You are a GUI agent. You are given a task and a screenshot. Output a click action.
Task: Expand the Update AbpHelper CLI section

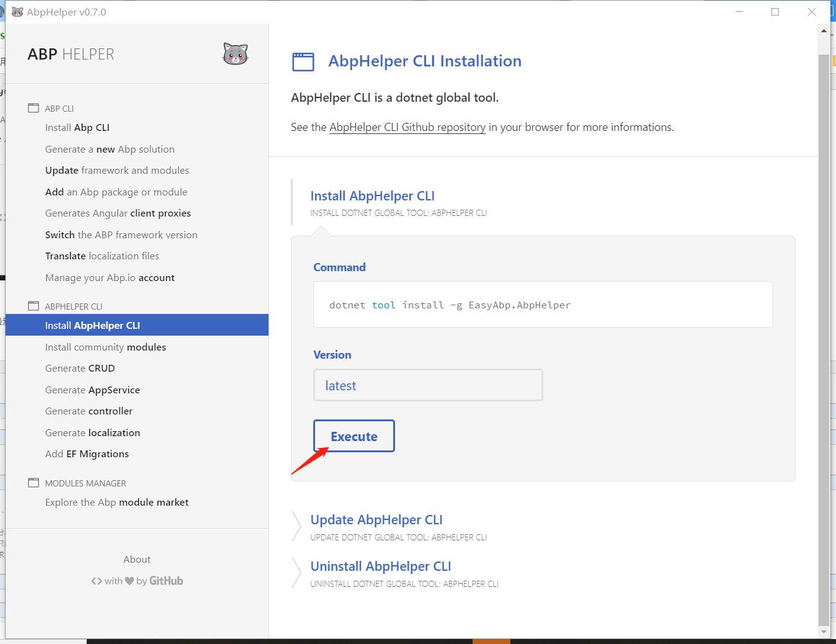[376, 520]
